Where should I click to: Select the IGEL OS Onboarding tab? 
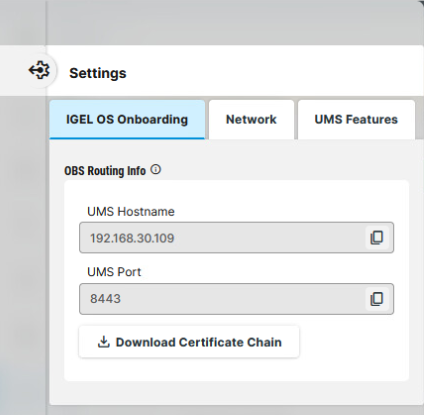127,119
